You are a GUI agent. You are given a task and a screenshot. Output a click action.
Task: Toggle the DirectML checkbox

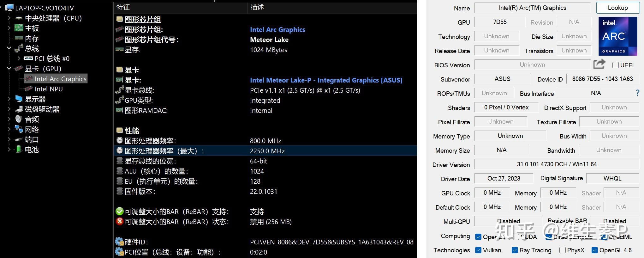(x=604, y=237)
